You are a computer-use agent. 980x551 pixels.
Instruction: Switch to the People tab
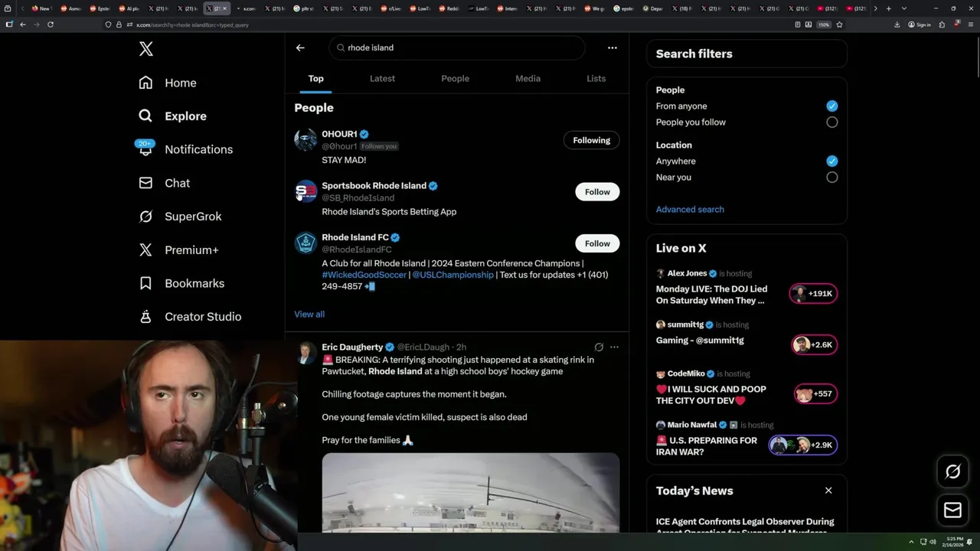[x=455, y=78]
